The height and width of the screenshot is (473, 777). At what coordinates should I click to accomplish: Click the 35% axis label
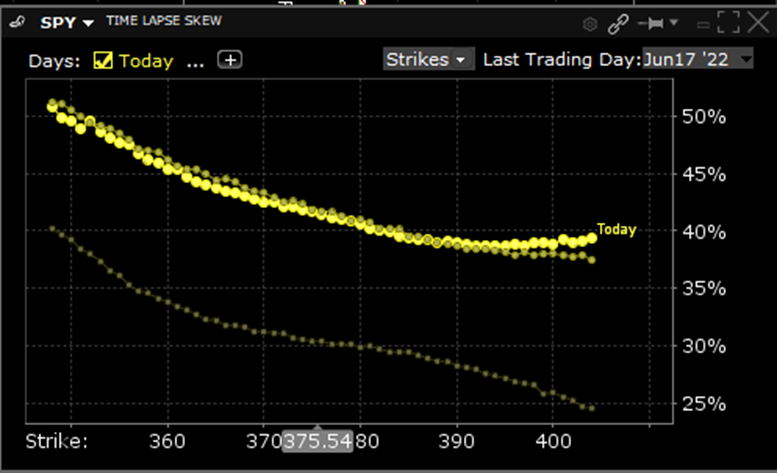click(x=704, y=288)
